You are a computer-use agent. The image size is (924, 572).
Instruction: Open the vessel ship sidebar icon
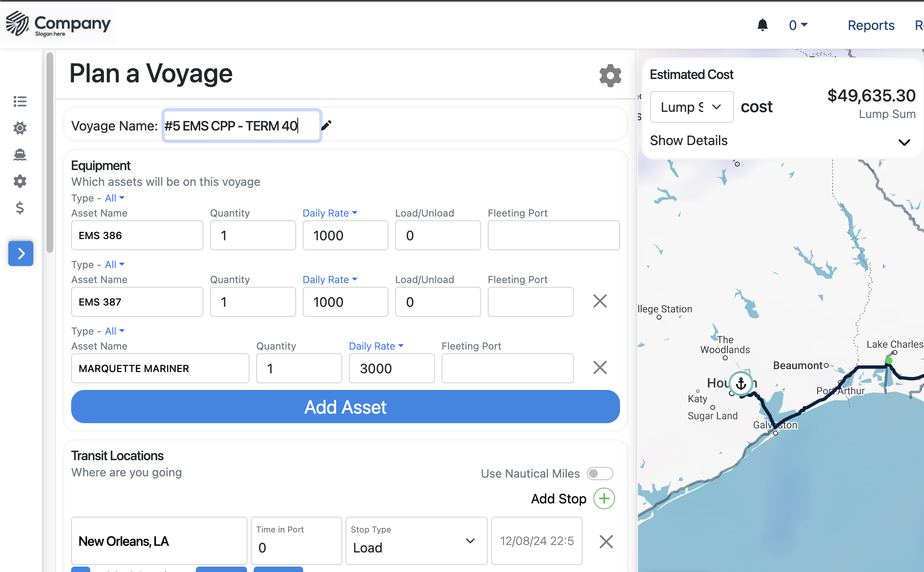tap(20, 155)
